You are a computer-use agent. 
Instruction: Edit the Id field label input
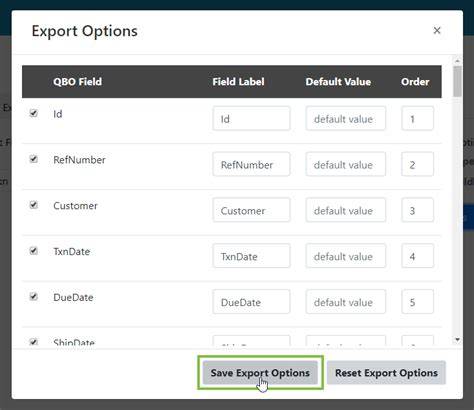click(x=251, y=118)
